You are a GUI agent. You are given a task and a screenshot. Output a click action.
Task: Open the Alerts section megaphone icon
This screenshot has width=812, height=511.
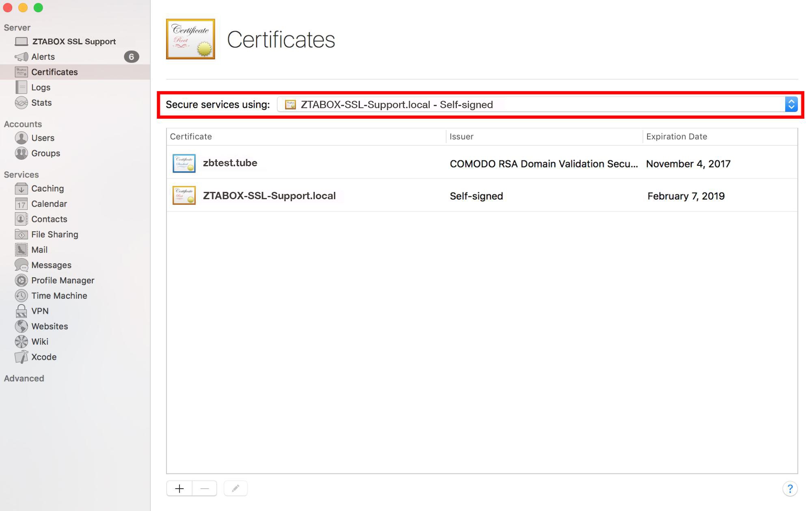pos(21,57)
